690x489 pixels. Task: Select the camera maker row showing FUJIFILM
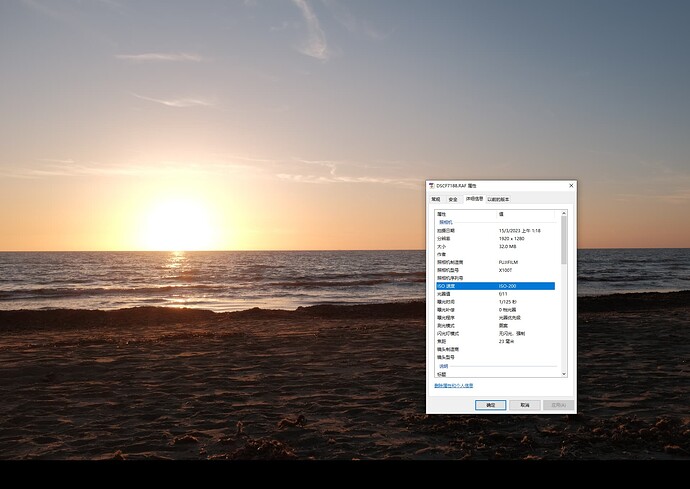click(x=495, y=262)
